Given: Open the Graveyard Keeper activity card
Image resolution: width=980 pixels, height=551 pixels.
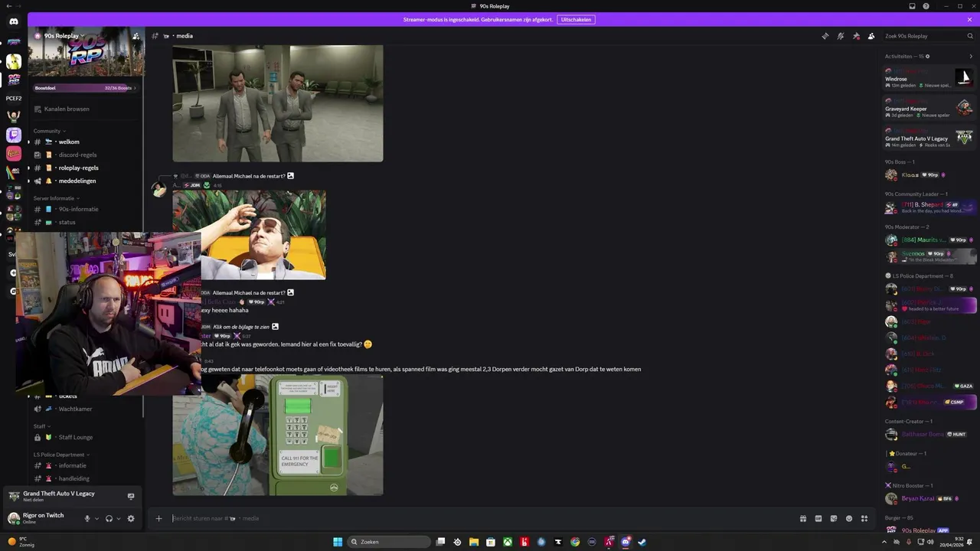Looking at the screenshot, I should point(929,107).
